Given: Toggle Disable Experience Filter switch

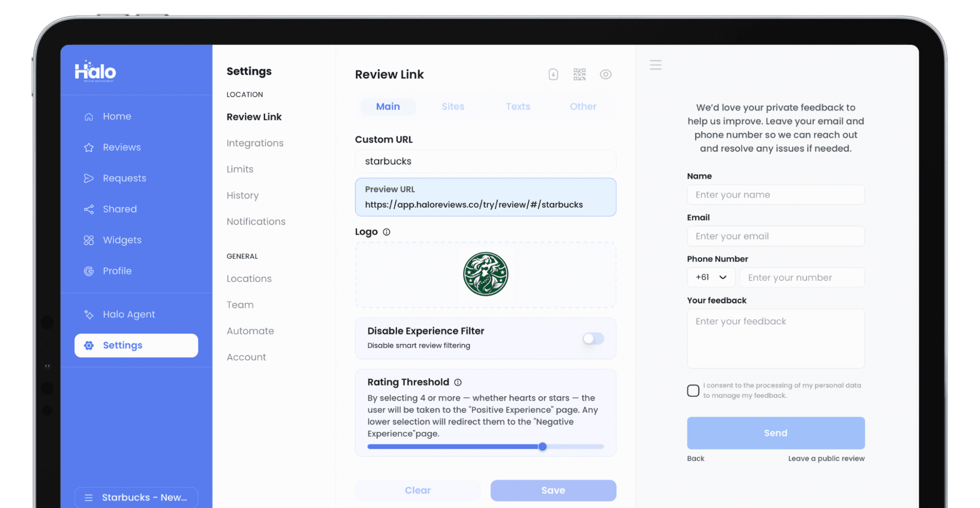Looking at the screenshot, I should [x=593, y=339].
